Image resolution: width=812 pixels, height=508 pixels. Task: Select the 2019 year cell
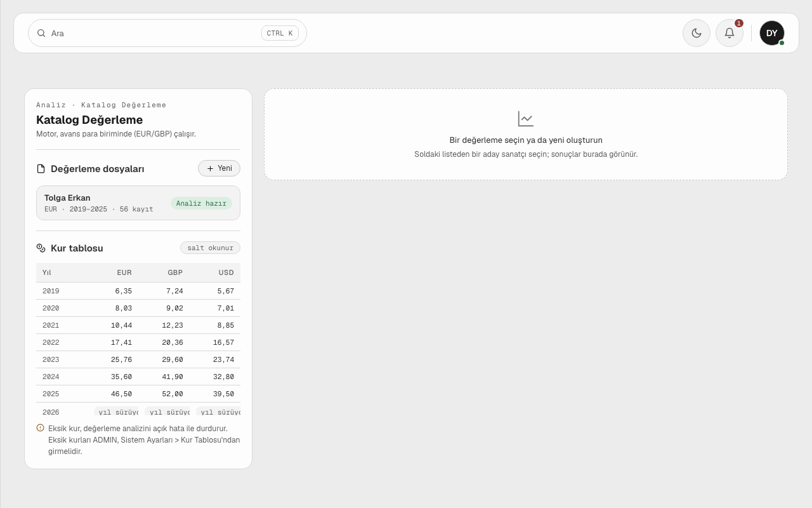(51, 291)
